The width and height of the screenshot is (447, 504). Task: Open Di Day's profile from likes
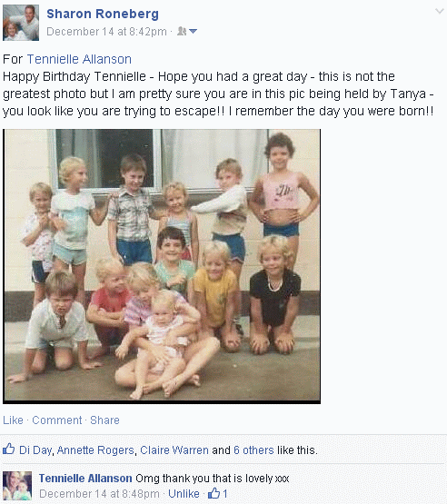coord(35,450)
